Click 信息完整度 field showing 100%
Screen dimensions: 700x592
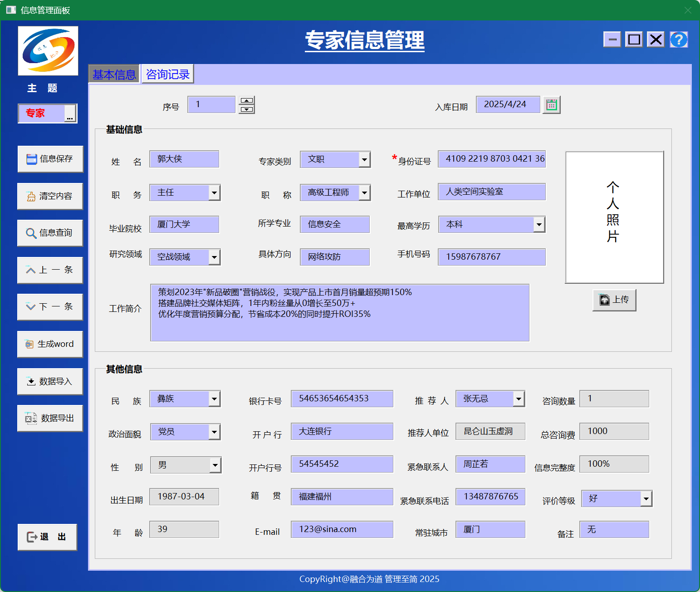pyautogui.click(x=614, y=464)
